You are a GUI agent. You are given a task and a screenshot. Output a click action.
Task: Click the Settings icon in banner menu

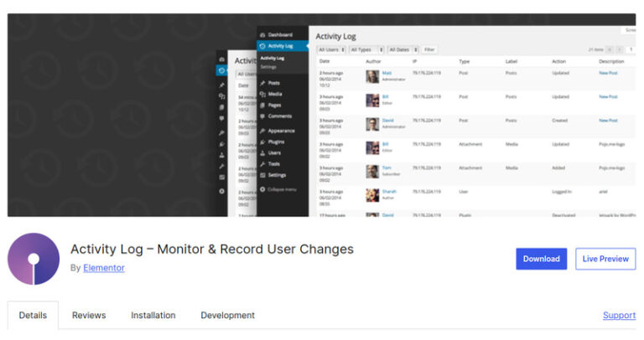tap(262, 175)
